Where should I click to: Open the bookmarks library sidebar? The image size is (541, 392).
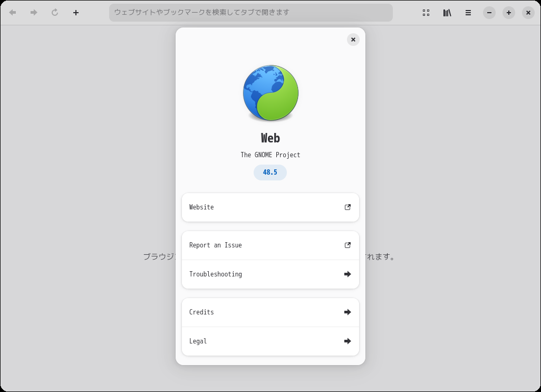447,13
